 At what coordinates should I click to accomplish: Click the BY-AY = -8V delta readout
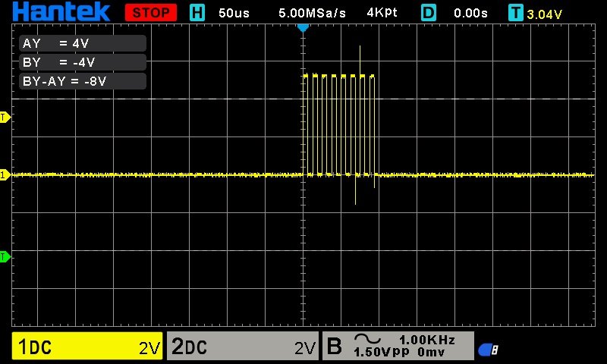[83, 81]
